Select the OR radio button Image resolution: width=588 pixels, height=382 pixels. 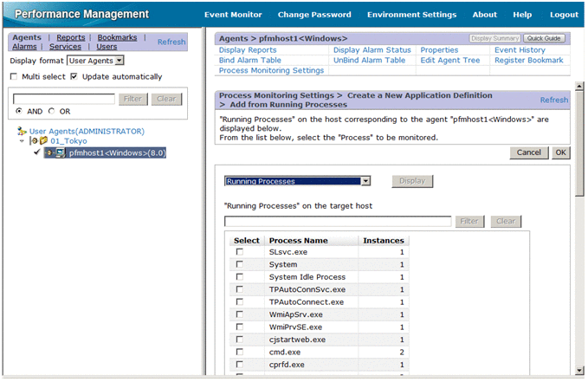[x=52, y=112]
